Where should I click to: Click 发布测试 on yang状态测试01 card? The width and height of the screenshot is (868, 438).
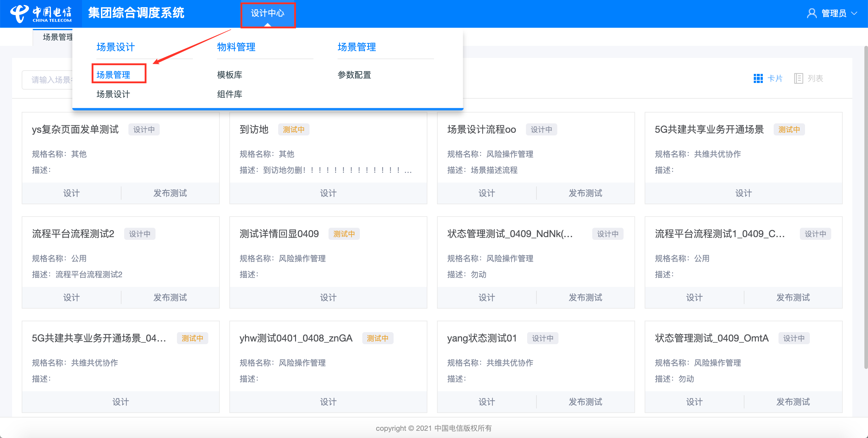[585, 402]
